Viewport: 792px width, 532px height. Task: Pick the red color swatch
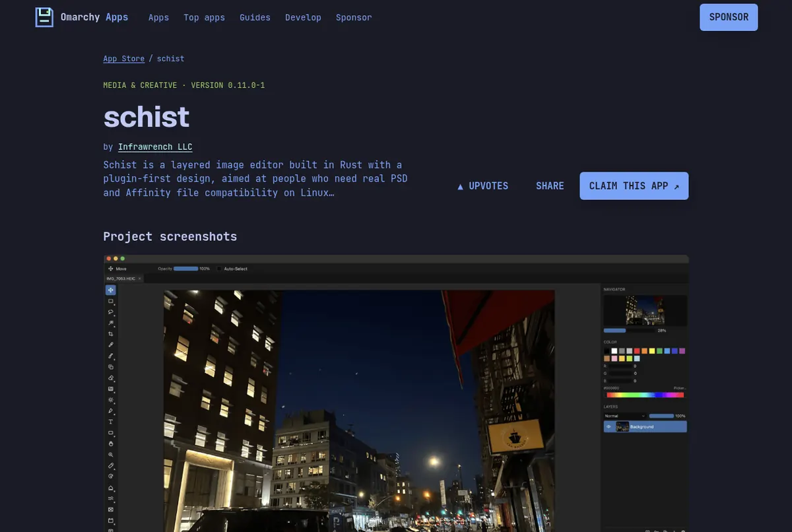pos(637,351)
